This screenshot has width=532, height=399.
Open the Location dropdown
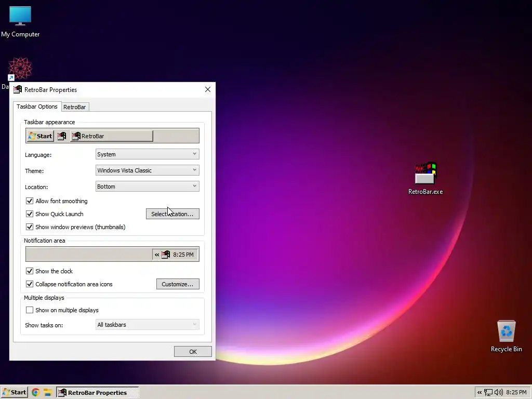[x=147, y=187]
